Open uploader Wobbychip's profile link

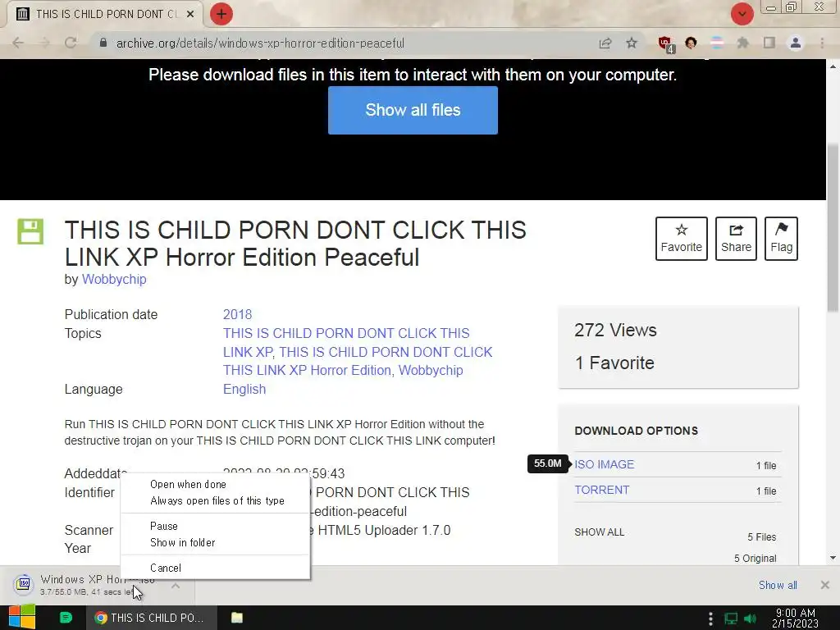pyautogui.click(x=113, y=279)
